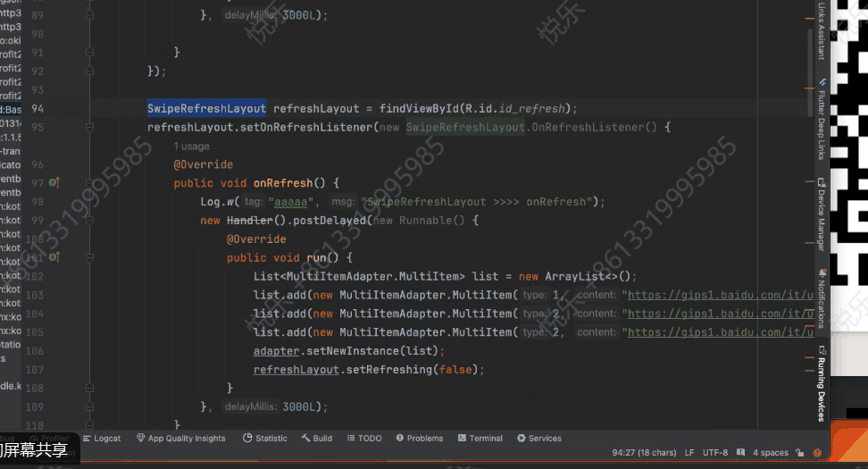Open the Flutter Deep Links side panel
The height and width of the screenshot is (469, 868).
(822, 119)
